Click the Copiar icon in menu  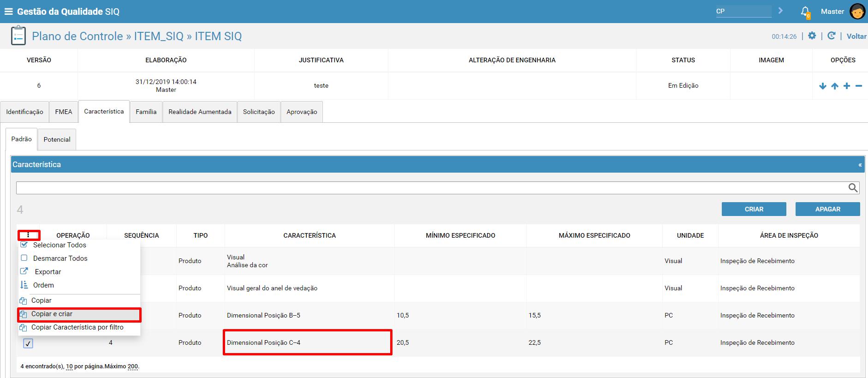coord(23,300)
